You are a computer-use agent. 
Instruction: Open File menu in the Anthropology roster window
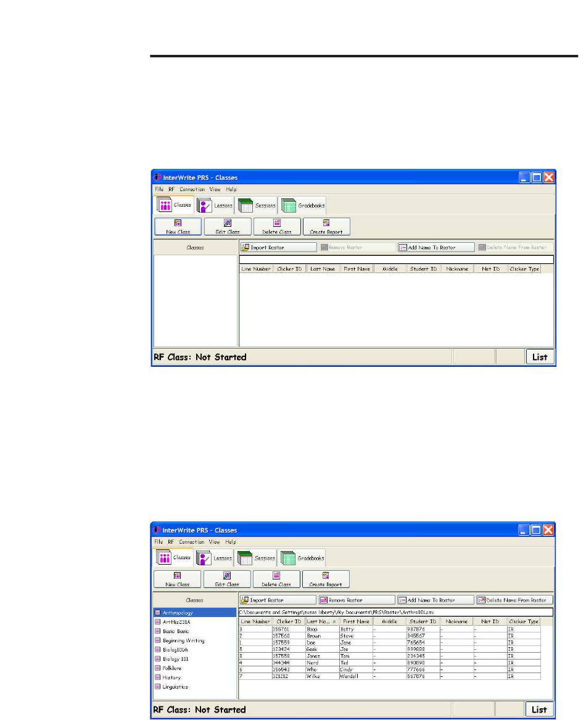[159, 542]
